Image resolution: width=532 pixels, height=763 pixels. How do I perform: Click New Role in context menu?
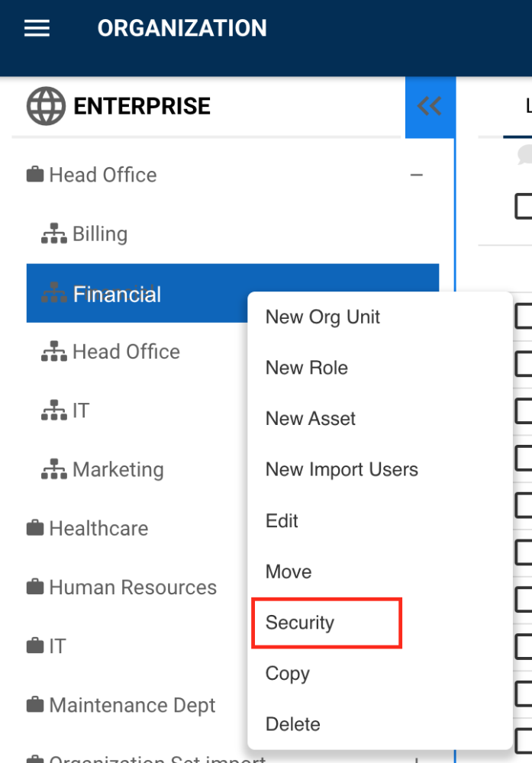(x=306, y=368)
